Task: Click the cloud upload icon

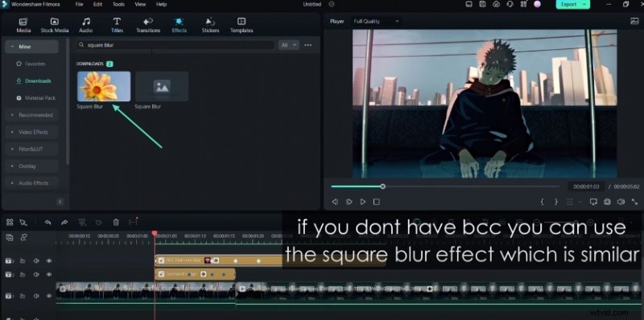Action: pos(496,4)
